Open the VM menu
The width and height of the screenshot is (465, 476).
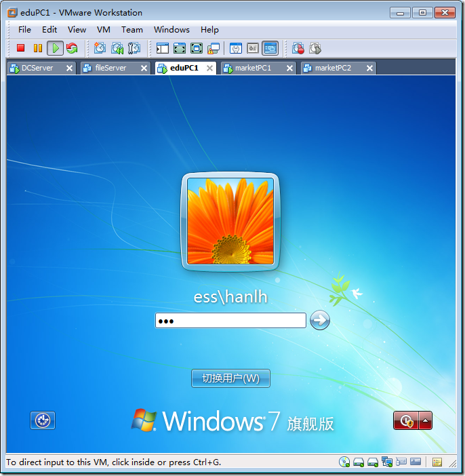(104, 30)
